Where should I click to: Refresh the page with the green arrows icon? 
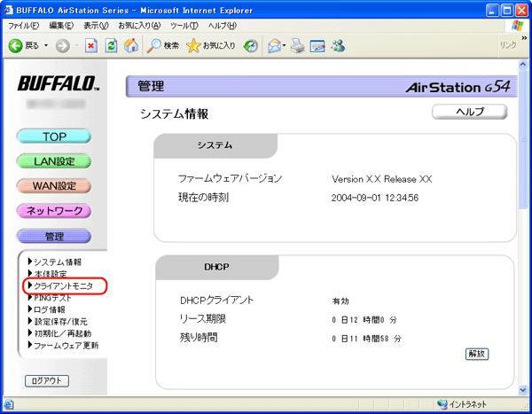pos(112,45)
